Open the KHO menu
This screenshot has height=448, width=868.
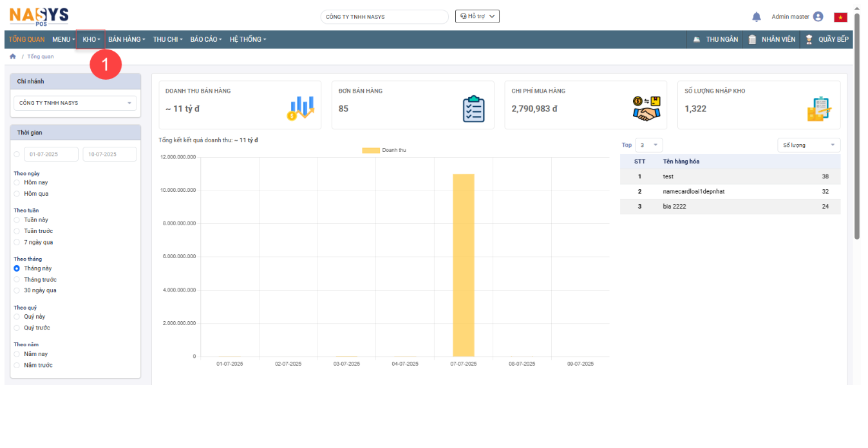(91, 40)
